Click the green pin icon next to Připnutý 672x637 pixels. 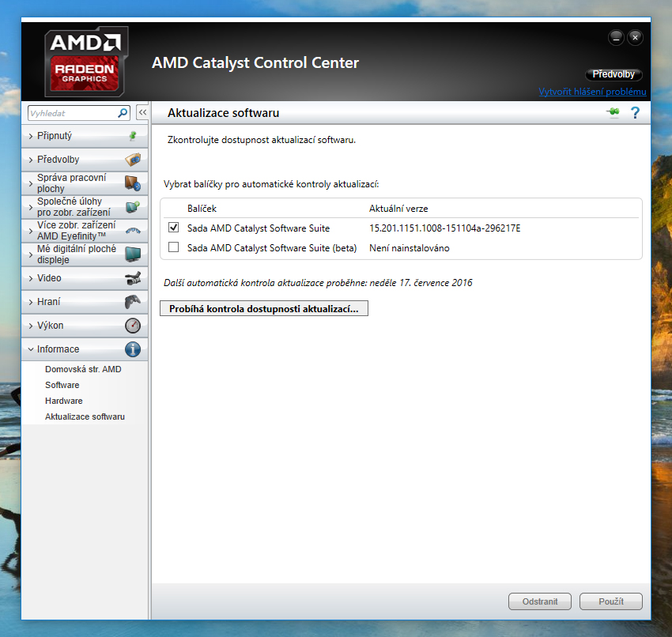pos(133,136)
